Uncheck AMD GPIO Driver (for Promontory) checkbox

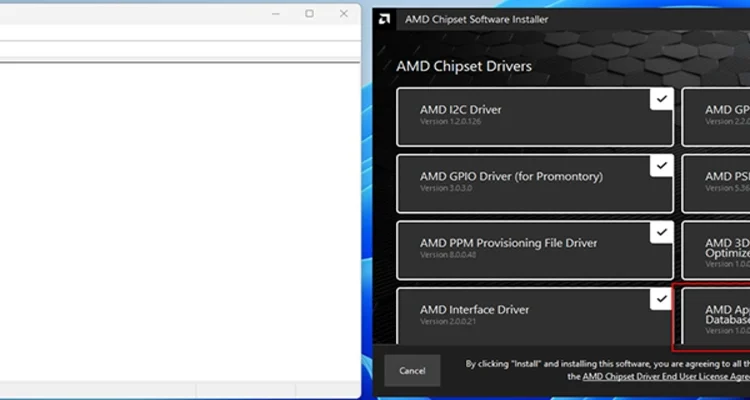click(662, 166)
